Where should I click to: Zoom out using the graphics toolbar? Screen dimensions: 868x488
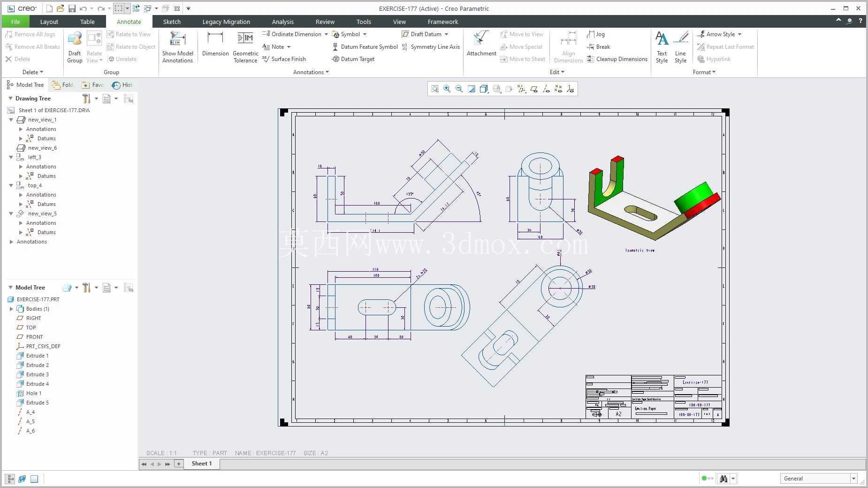(x=459, y=89)
